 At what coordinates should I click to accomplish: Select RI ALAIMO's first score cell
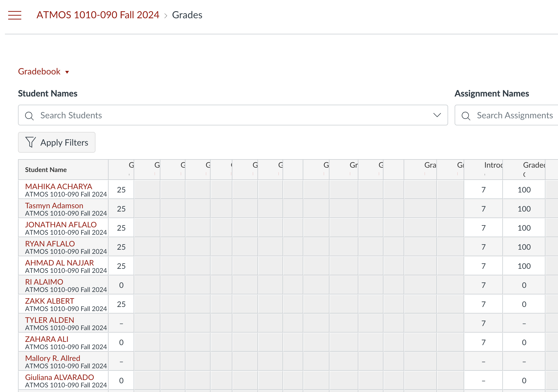click(x=121, y=285)
